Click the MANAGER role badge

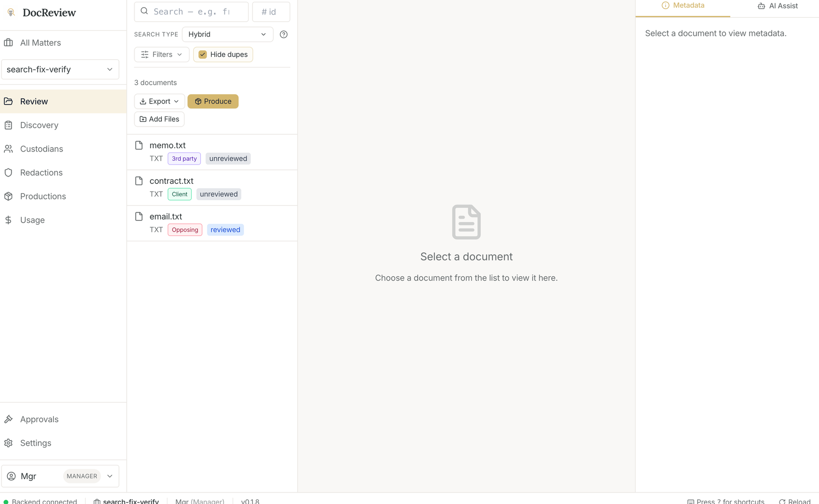[x=82, y=476]
